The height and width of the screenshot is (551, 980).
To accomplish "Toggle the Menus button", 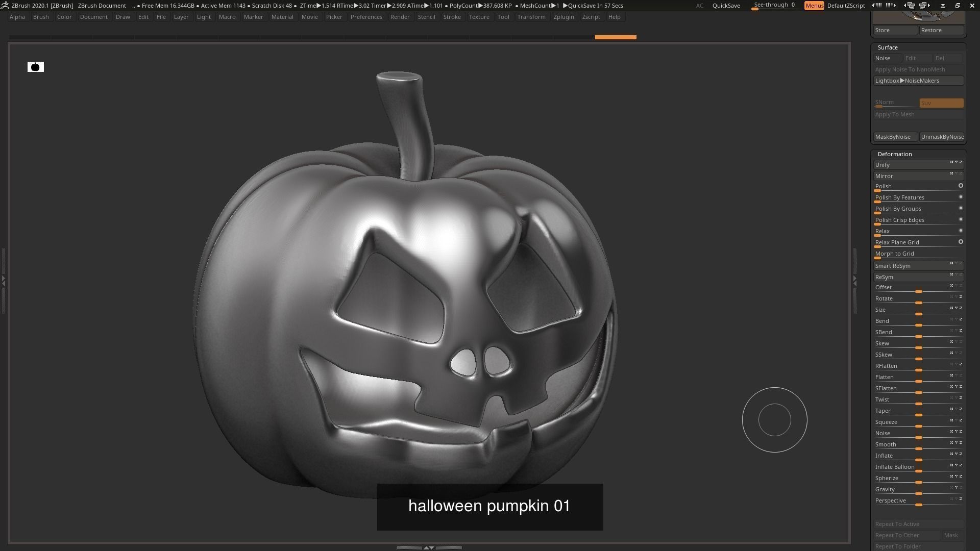I will point(814,6).
